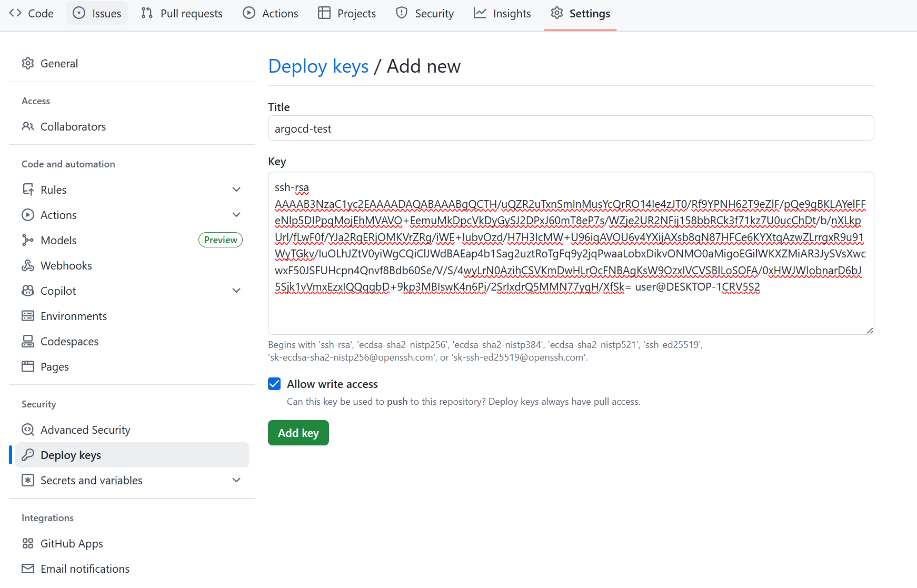Click the Preview badge next to Models
Image resolution: width=917 pixels, height=588 pixels.
click(221, 240)
